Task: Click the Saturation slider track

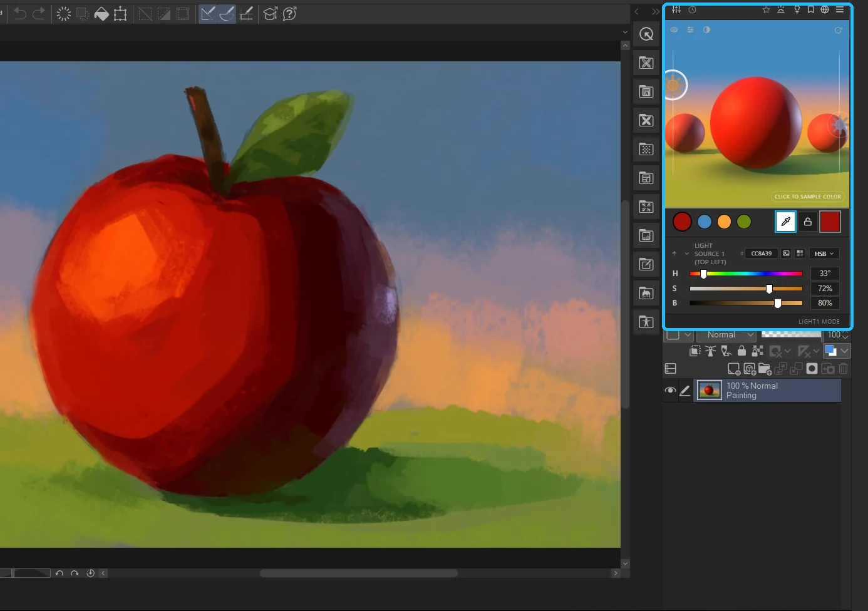Action: pyautogui.click(x=746, y=289)
